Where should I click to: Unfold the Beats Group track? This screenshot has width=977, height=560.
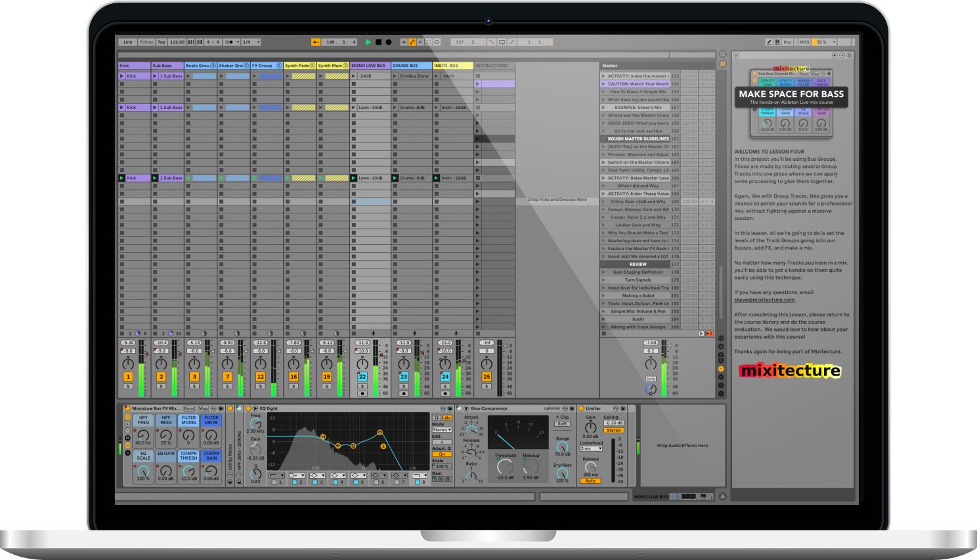213,66
